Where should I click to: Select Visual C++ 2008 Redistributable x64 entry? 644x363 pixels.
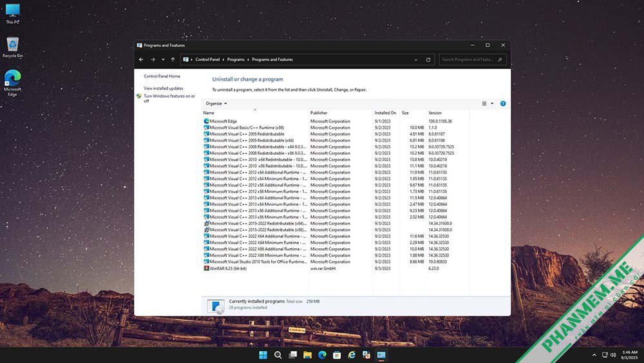pyautogui.click(x=336, y=147)
